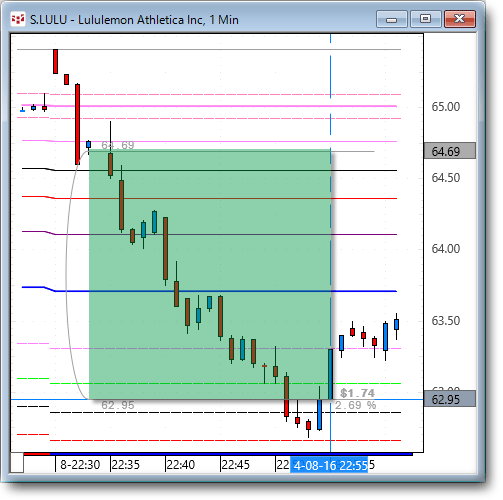Click the chart app icon in title bar
The height and width of the screenshot is (500, 503).
coord(18,20)
